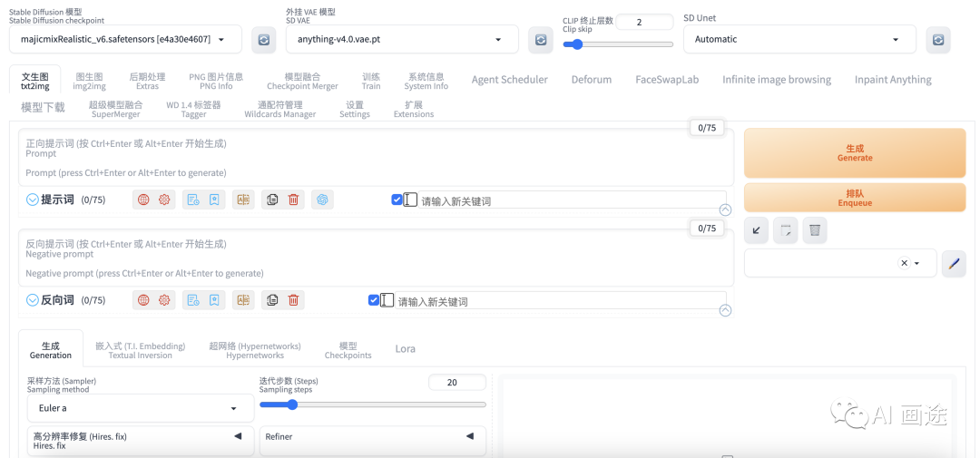The width and height of the screenshot is (980, 458).
Task: Click the positive Prompt text area
Action: 376,158
